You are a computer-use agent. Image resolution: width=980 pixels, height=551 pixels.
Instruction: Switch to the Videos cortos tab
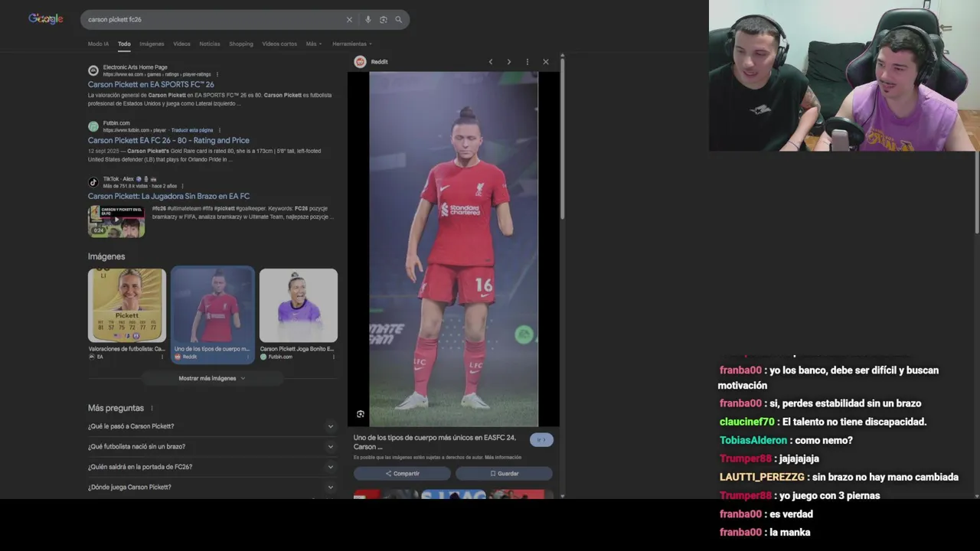(x=279, y=44)
